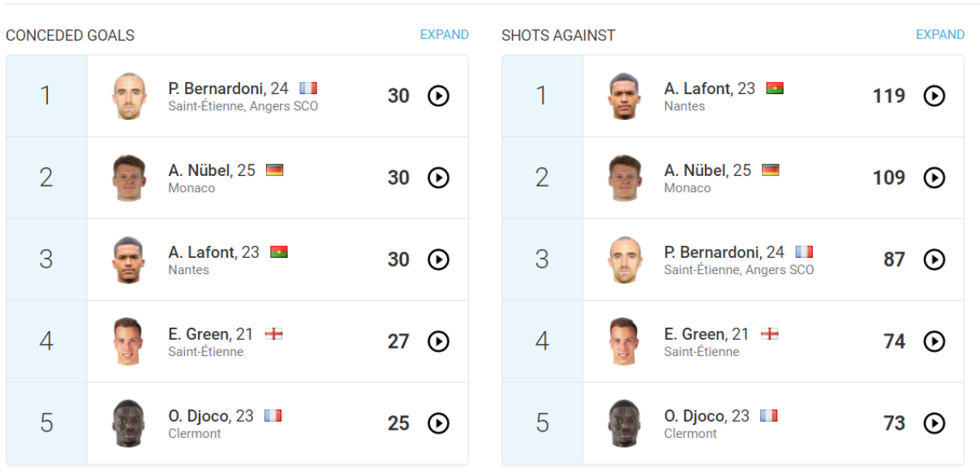Click A. Nübel's photo in Conceded Goals

tap(130, 178)
